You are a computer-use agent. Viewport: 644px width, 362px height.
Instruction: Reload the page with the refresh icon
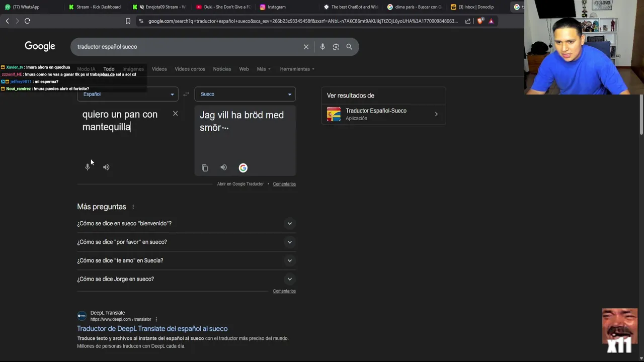28,21
